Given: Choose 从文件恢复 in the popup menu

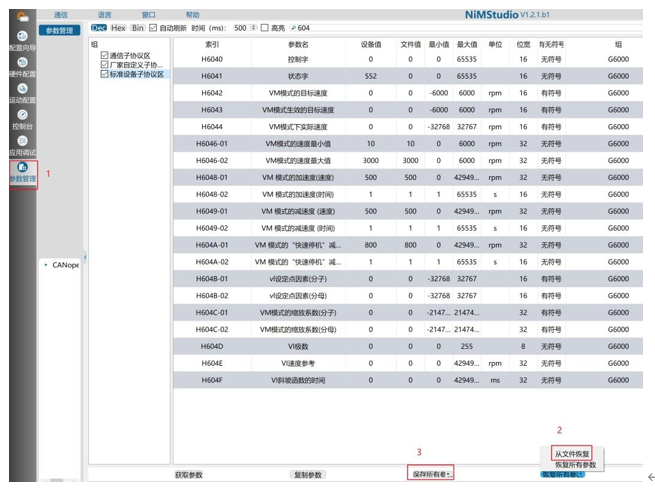Looking at the screenshot, I should click(571, 454).
